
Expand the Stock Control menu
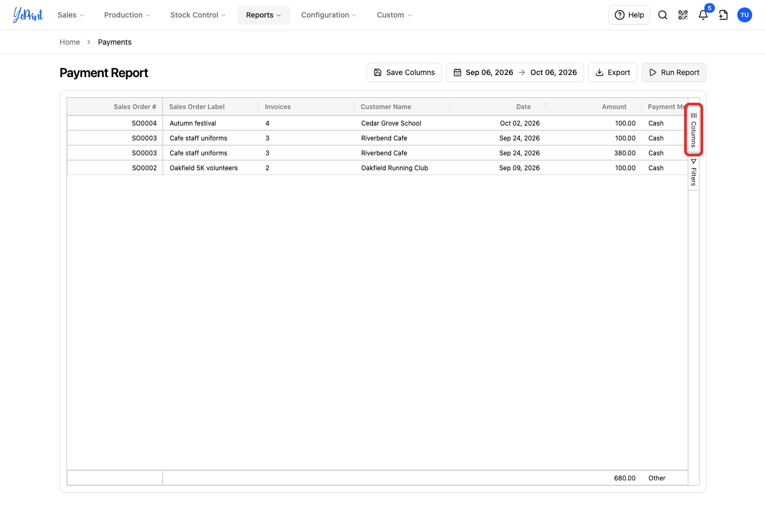click(x=198, y=15)
